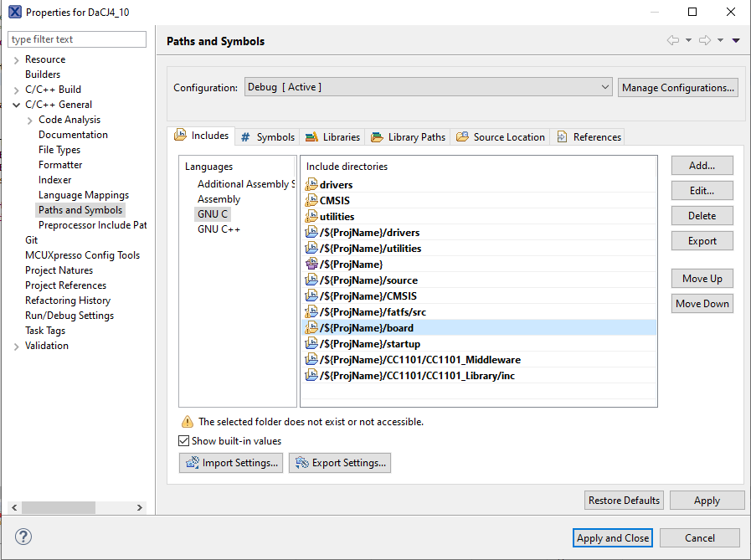Image resolution: width=751 pixels, height=560 pixels.
Task: Click the warning triangle icon near message
Action: pos(188,422)
